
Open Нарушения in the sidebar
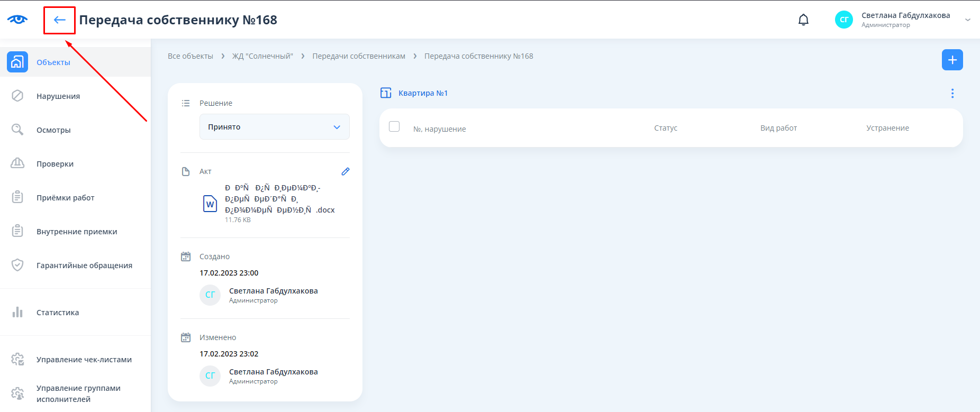coord(58,96)
